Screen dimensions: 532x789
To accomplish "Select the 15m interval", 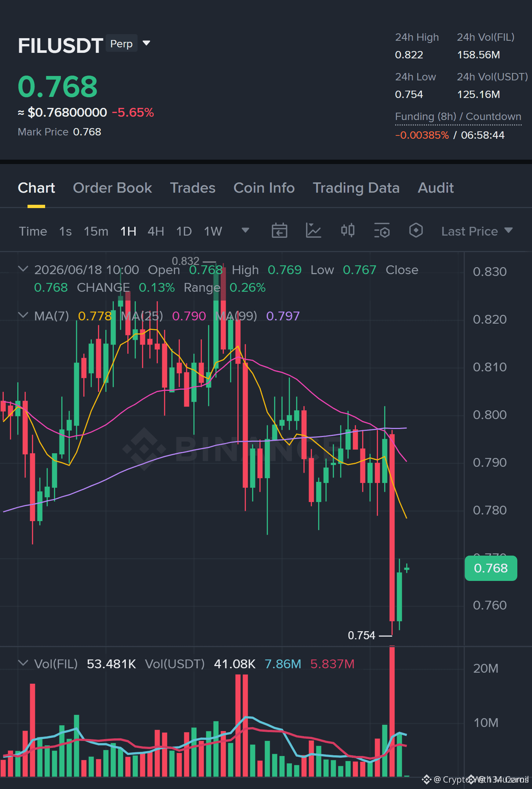I will click(96, 231).
